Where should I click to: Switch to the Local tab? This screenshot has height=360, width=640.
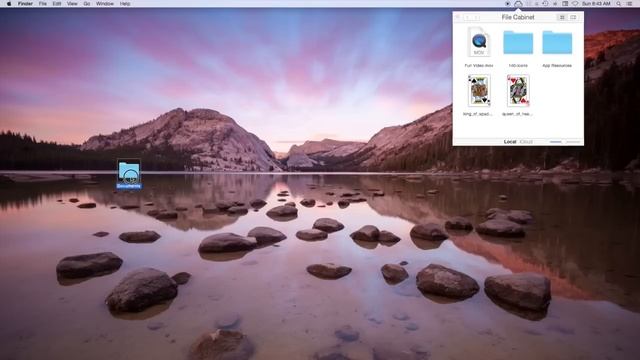pyautogui.click(x=510, y=142)
